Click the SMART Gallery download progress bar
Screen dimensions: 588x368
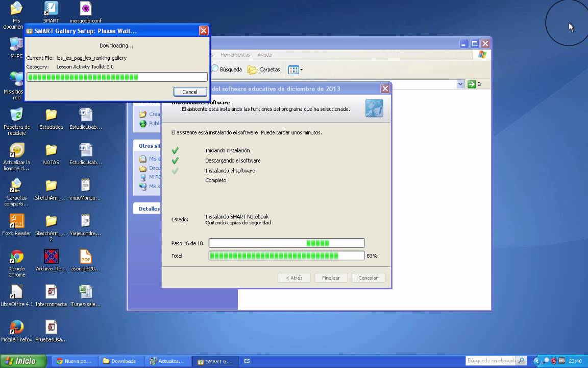pyautogui.click(x=117, y=77)
